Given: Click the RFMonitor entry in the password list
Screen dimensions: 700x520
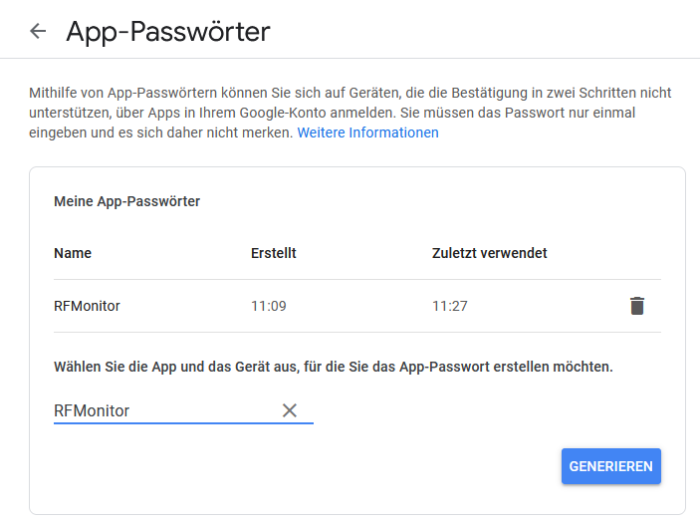Looking at the screenshot, I should click(x=87, y=306).
